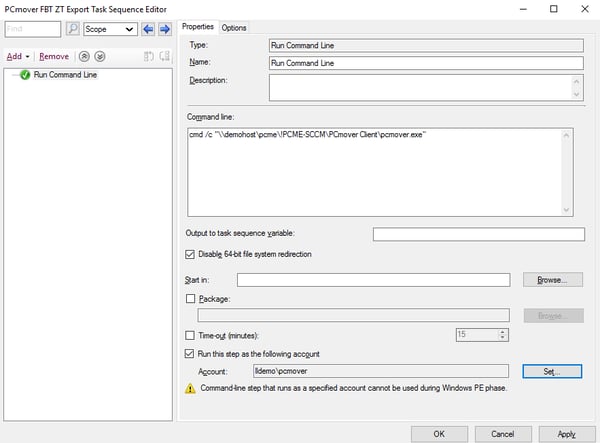Click the OK button
This screenshot has width=600, height=443.
click(x=439, y=434)
